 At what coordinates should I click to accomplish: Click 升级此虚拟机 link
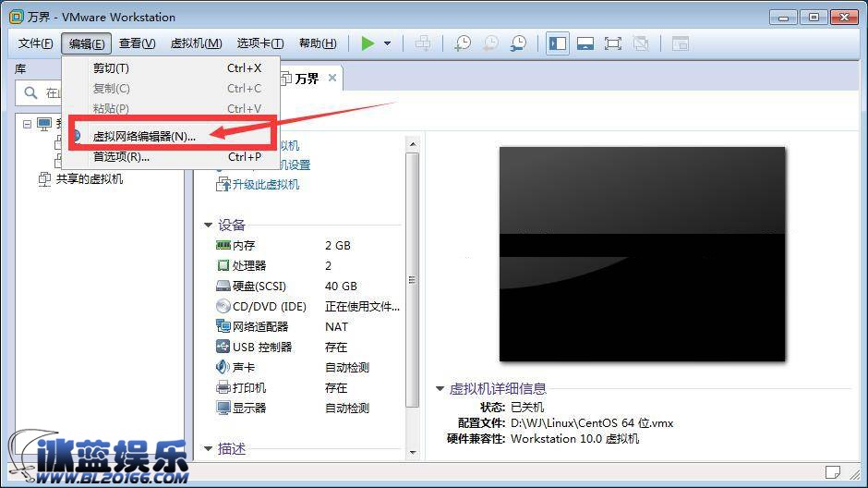tap(266, 185)
